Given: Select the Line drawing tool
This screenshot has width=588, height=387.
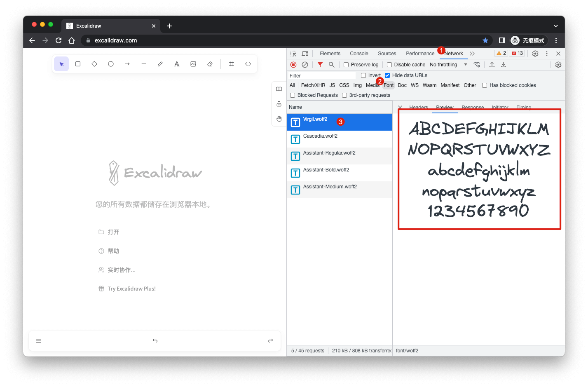Looking at the screenshot, I should pyautogui.click(x=144, y=64).
